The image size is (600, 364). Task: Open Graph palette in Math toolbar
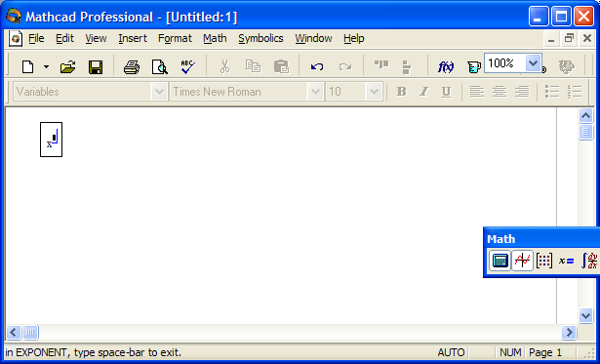coord(522,261)
